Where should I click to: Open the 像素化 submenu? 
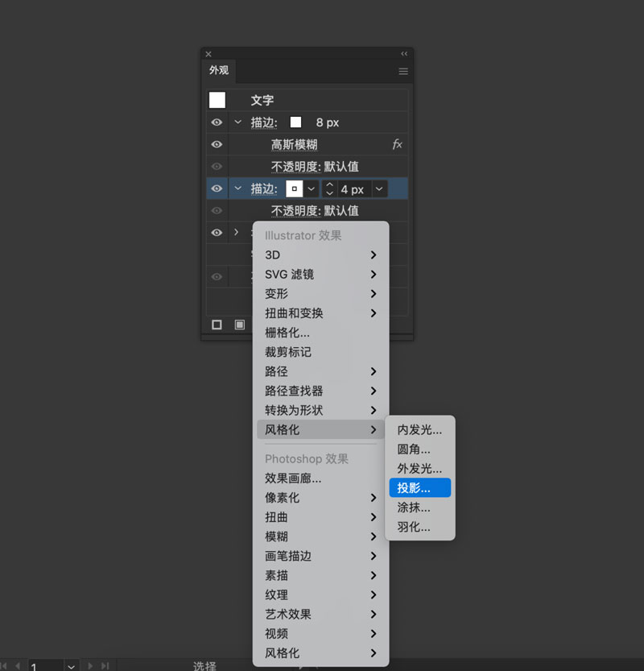(x=320, y=498)
